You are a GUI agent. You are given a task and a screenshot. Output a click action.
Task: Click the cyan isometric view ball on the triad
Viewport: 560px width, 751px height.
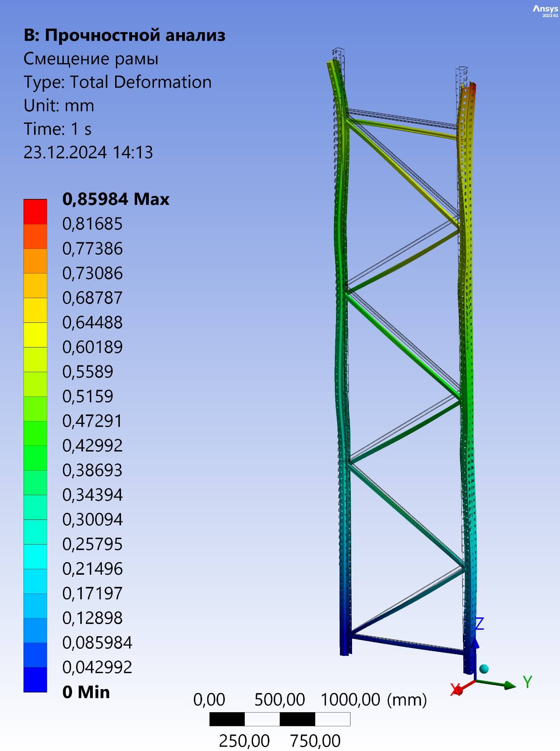pos(484,668)
